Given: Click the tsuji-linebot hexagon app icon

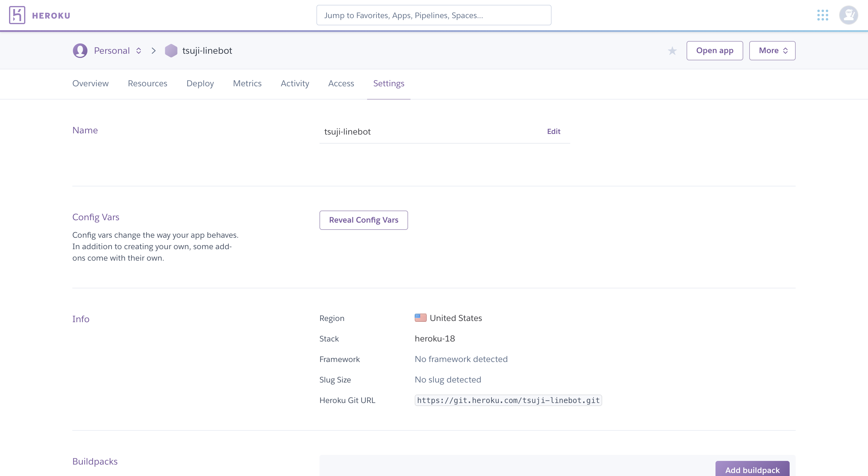Looking at the screenshot, I should (x=171, y=51).
